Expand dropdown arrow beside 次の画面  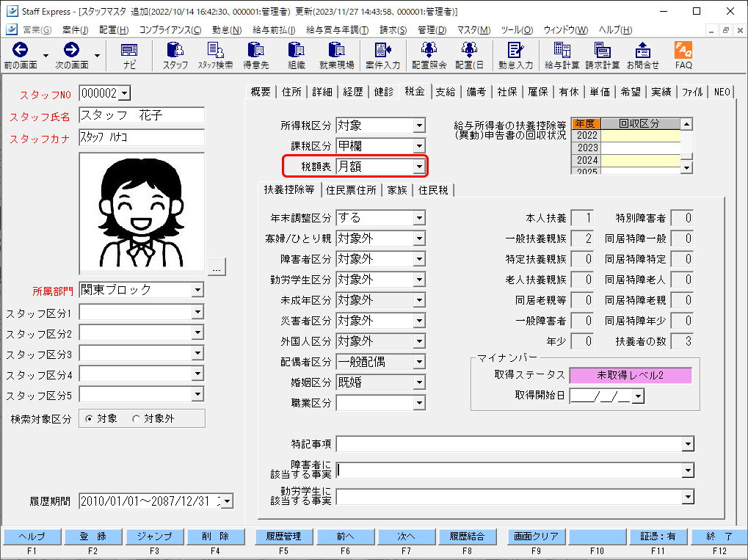98,55
